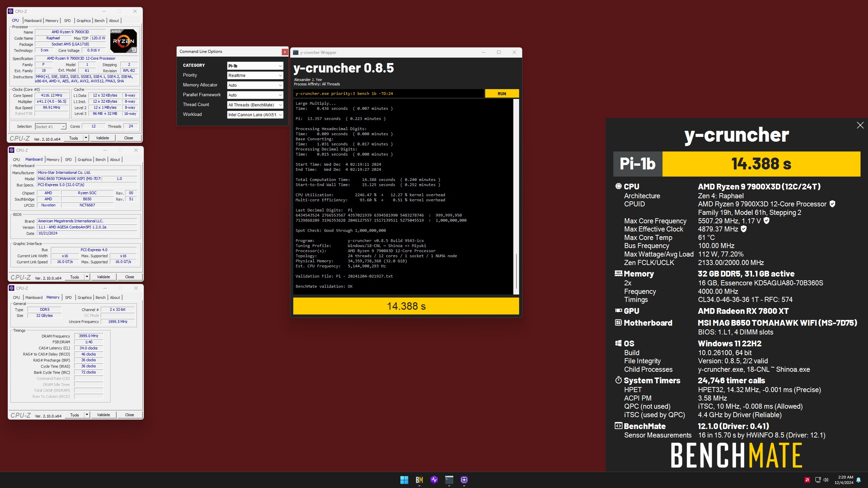The height and width of the screenshot is (488, 868).
Task: Click Validate in Memory CPU-Z window
Action: [103, 415]
